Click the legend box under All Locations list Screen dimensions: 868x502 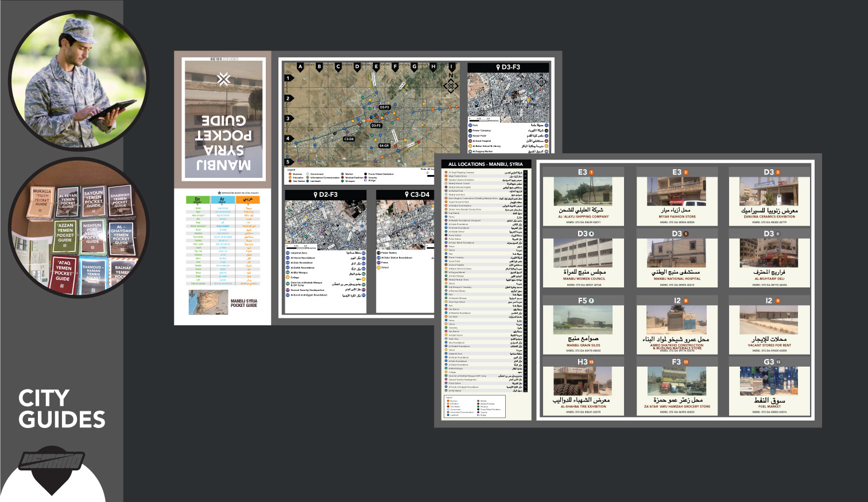click(475, 406)
